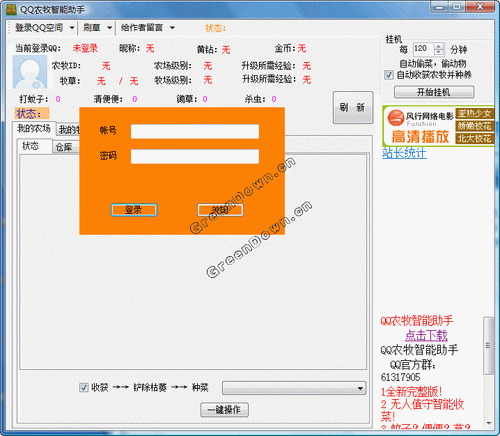Toggle auto harvest and replant checkbox

tap(389, 75)
